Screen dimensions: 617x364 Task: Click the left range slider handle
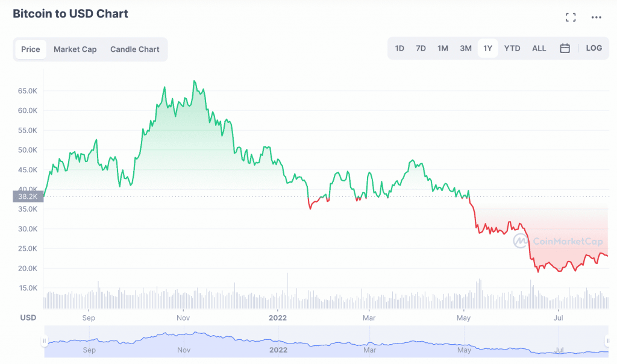(44, 341)
